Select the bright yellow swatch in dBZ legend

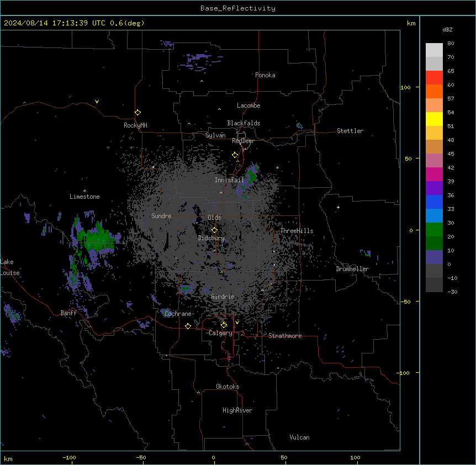(434, 119)
